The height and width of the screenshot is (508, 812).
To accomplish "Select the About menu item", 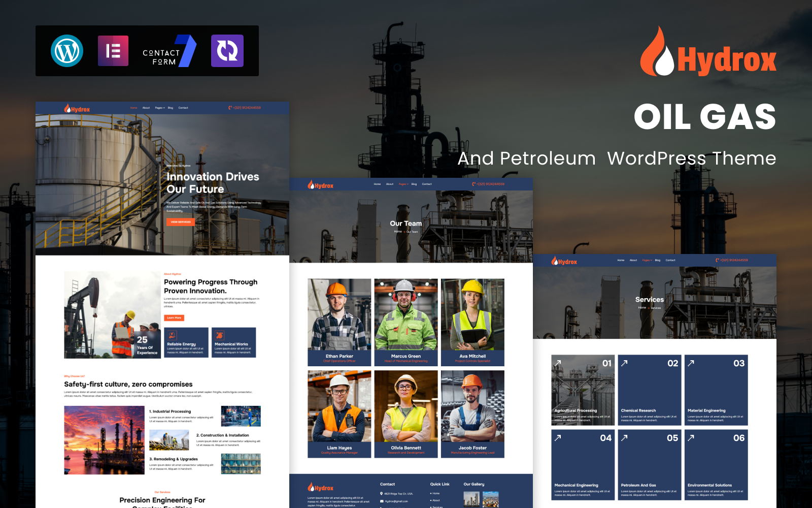I will point(146,108).
